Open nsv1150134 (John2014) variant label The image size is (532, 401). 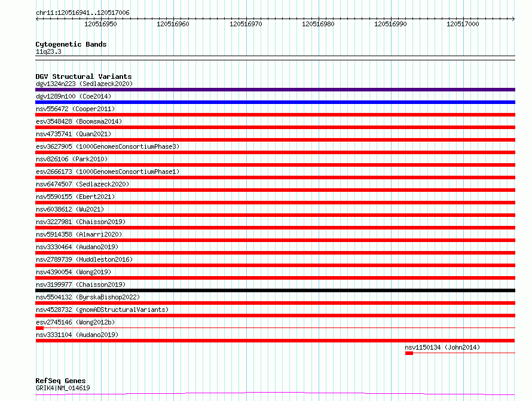pos(442,347)
